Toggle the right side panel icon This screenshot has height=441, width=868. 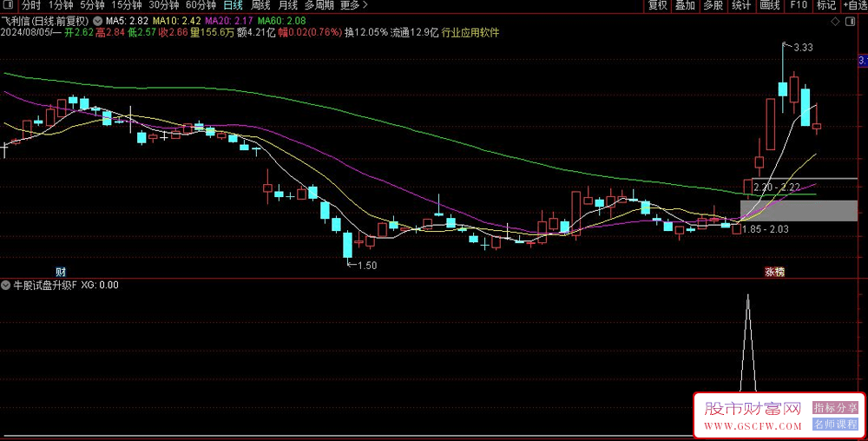coord(851,22)
